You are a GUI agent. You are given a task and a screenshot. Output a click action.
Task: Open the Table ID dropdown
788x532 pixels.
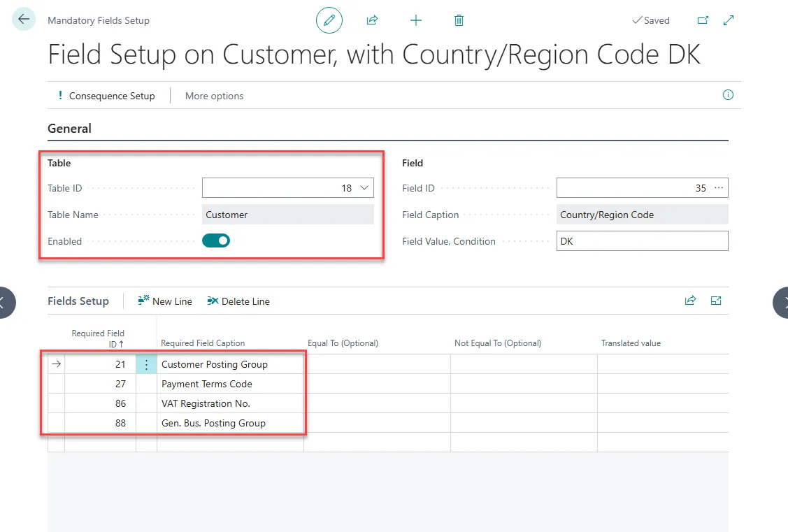(364, 188)
